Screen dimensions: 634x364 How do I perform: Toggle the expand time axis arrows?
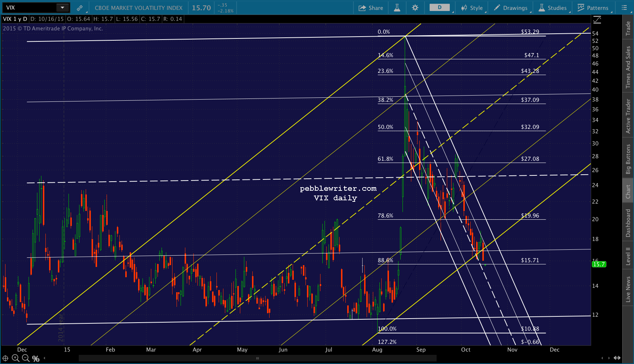tap(617, 358)
